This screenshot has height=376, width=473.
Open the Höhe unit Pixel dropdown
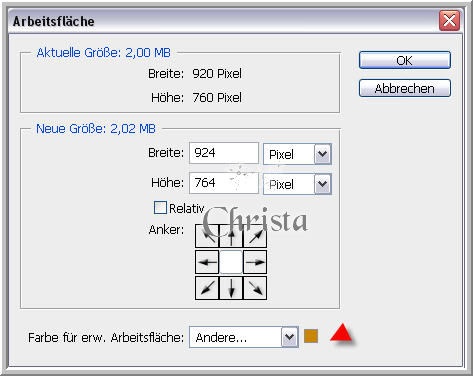[x=297, y=184]
